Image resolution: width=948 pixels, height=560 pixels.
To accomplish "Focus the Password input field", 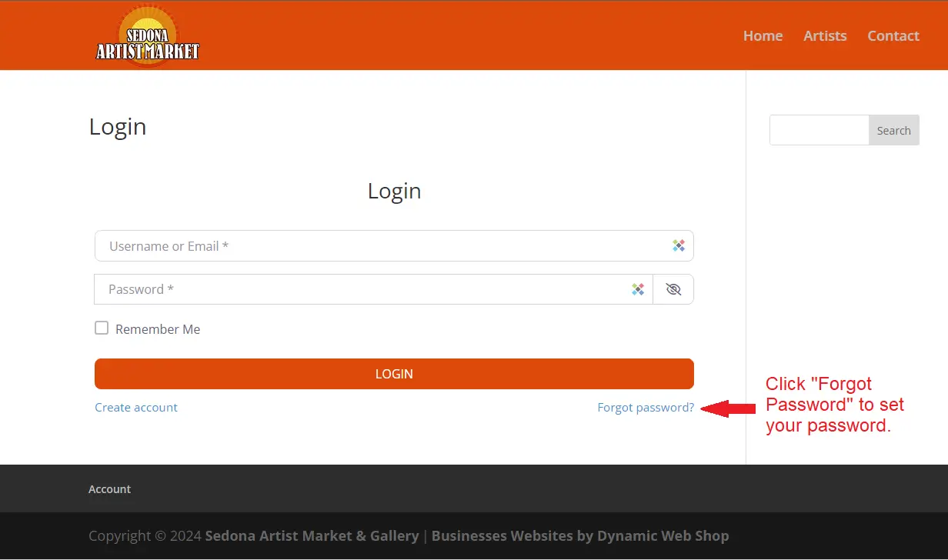I will 362,289.
